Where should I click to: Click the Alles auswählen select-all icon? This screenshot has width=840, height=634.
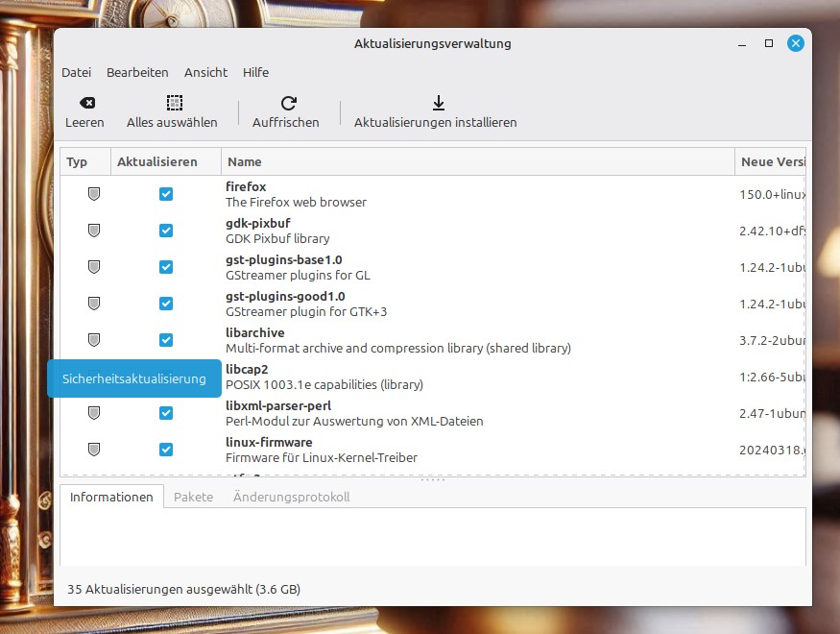[x=173, y=103]
